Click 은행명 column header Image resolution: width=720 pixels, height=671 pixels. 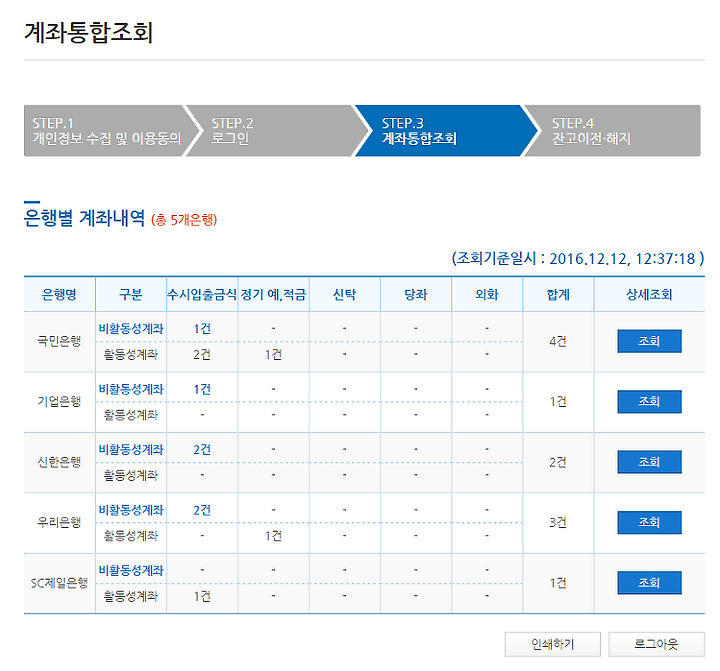tap(59, 294)
